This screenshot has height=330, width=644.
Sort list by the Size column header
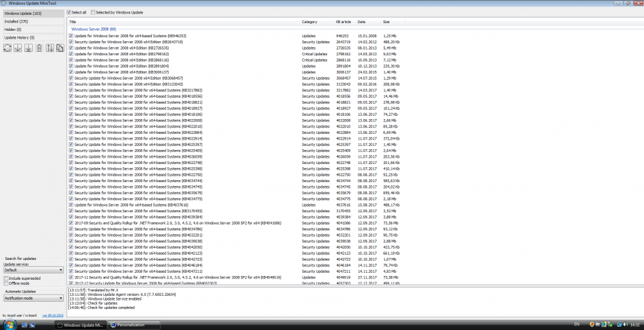(386, 22)
